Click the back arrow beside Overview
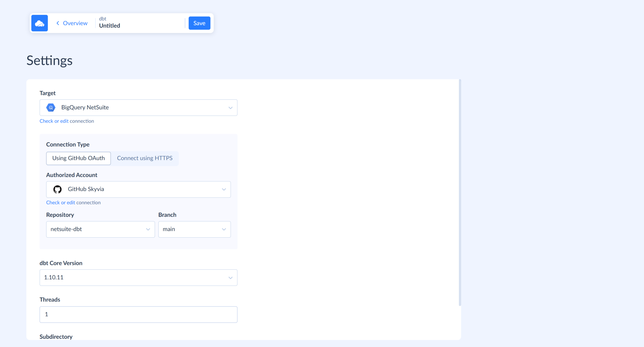Viewport: 644px width, 347px height. click(58, 23)
